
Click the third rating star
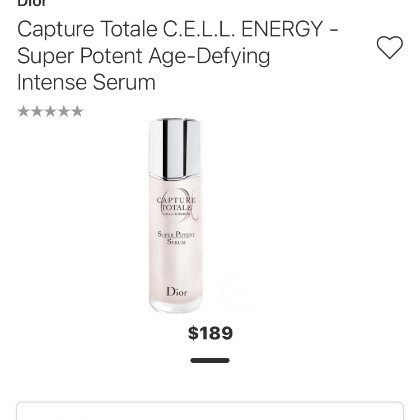pos(50,111)
